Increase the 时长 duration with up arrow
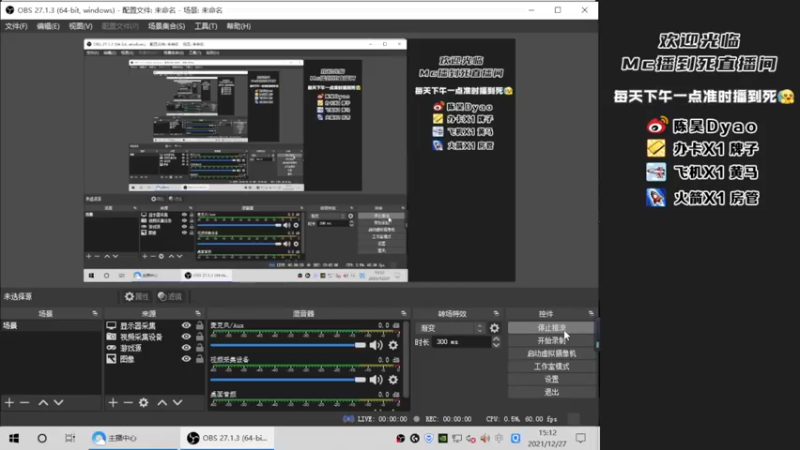The height and width of the screenshot is (450, 800). 496,339
